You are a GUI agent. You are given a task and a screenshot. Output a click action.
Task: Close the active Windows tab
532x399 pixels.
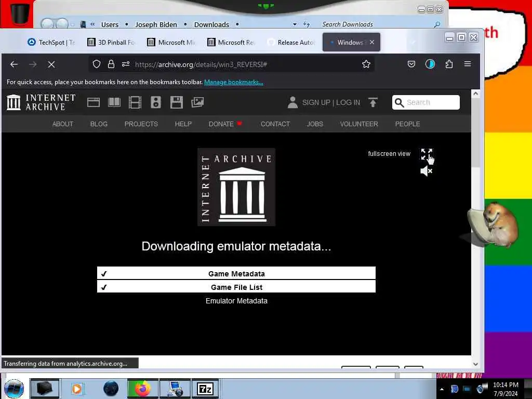click(x=372, y=43)
